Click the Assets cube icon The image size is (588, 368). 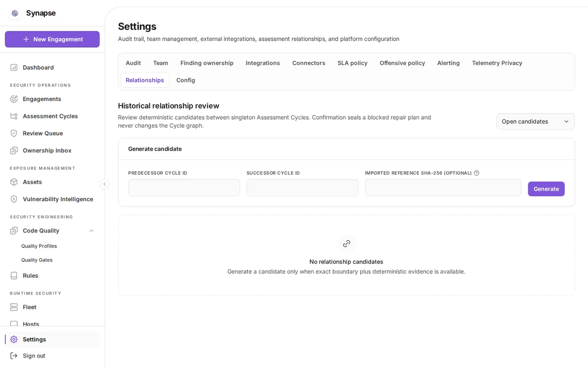coord(14,182)
